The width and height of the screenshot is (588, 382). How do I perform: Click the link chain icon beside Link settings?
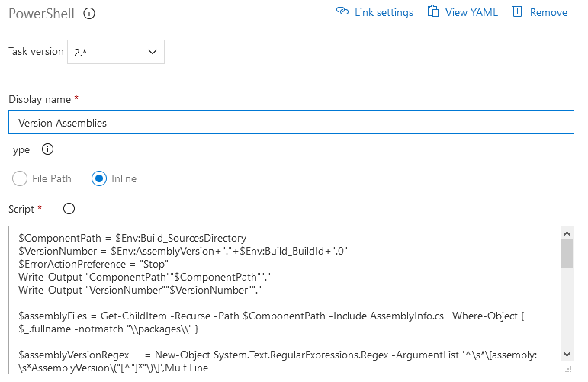(342, 12)
